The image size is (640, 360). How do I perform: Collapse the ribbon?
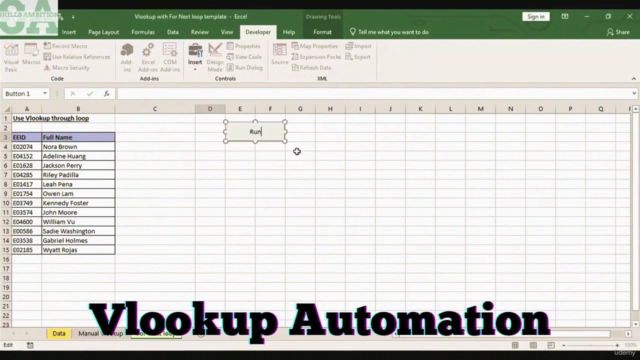pos(633,78)
